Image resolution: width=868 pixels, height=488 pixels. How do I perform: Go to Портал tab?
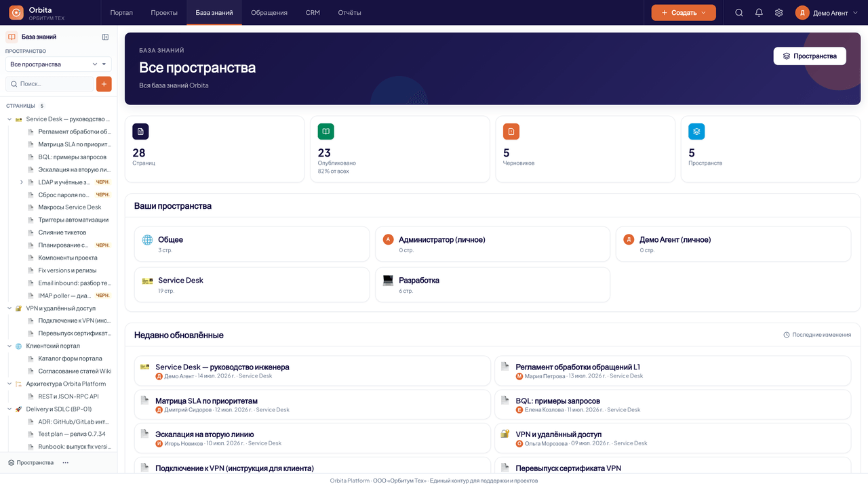coord(121,13)
